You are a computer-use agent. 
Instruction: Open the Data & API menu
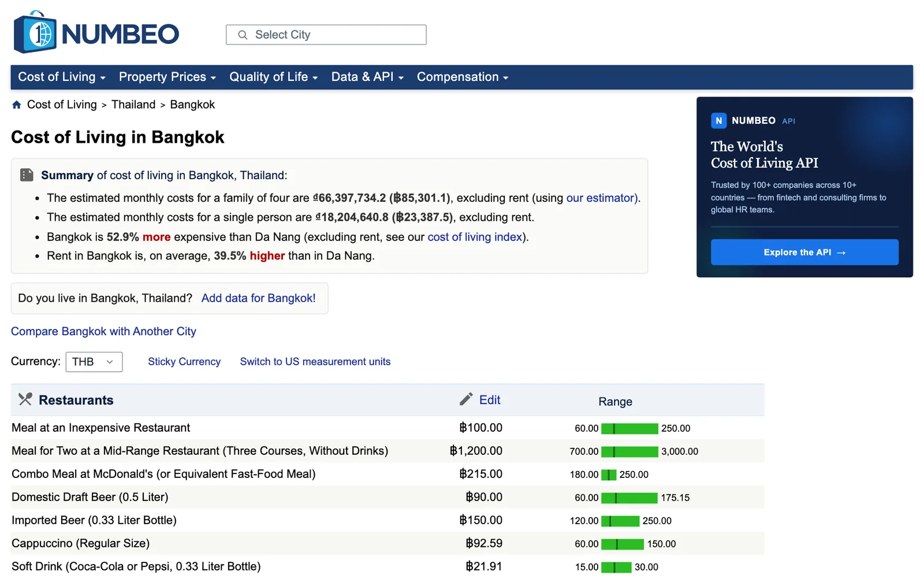(367, 77)
